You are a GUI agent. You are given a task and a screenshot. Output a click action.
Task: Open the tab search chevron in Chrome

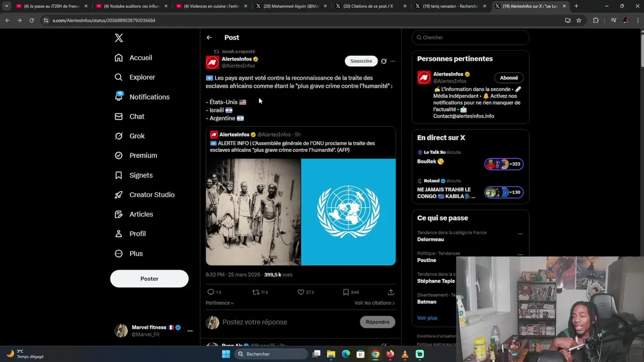7,6
